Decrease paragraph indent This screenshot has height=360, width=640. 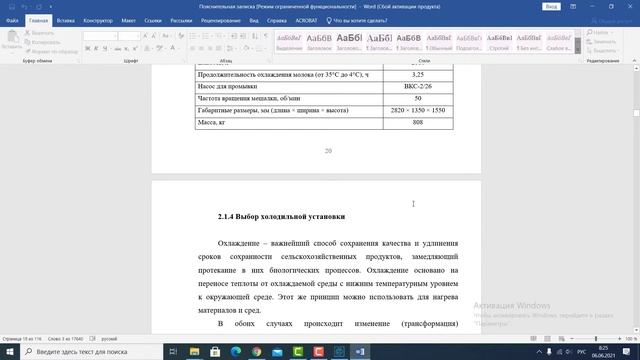click(x=234, y=36)
